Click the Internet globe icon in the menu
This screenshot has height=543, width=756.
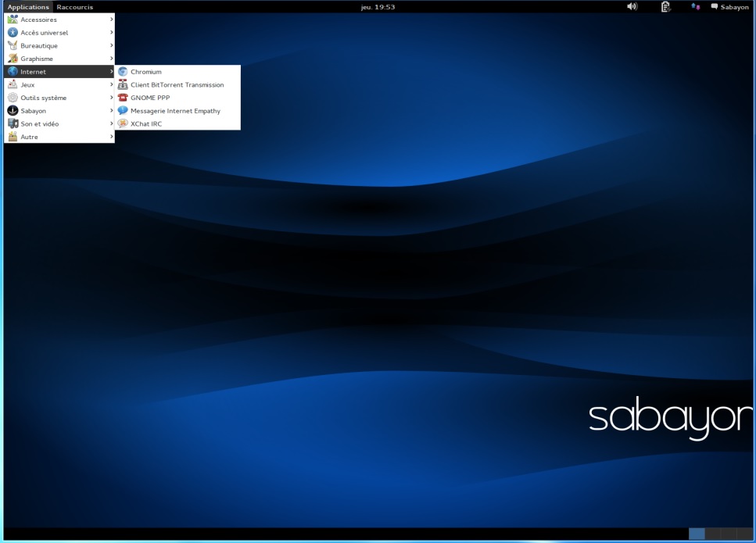pyautogui.click(x=13, y=71)
